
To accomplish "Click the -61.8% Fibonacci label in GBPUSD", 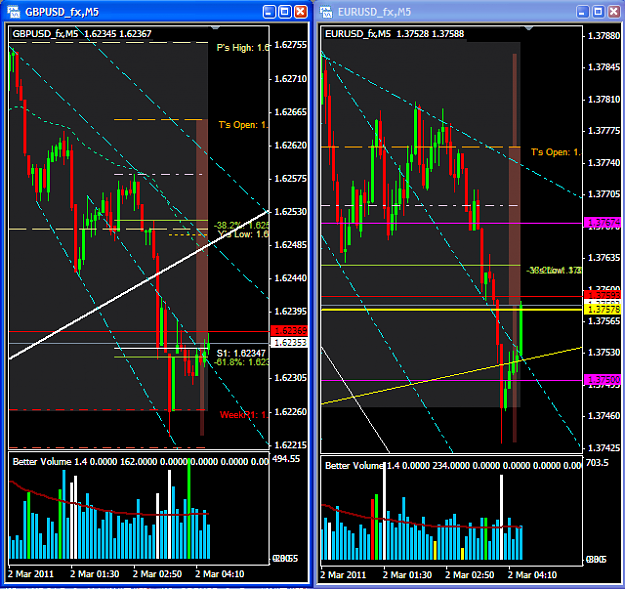I will point(242,362).
